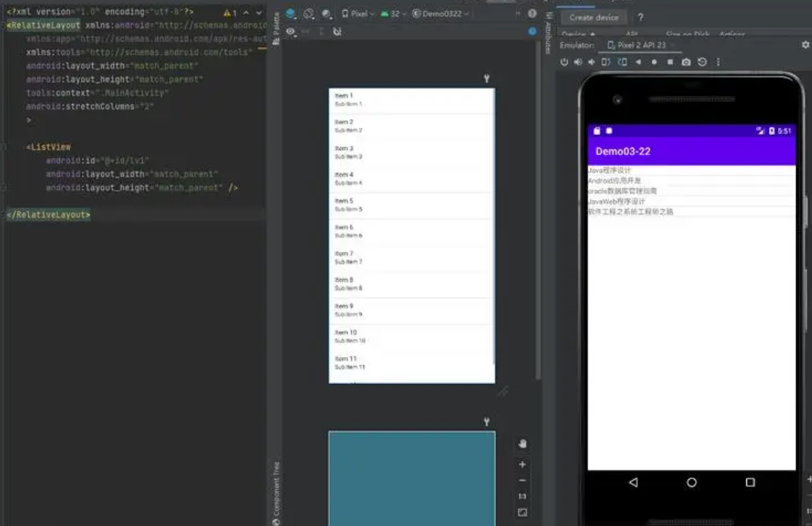Click the emulator volume up button

pos(578,62)
